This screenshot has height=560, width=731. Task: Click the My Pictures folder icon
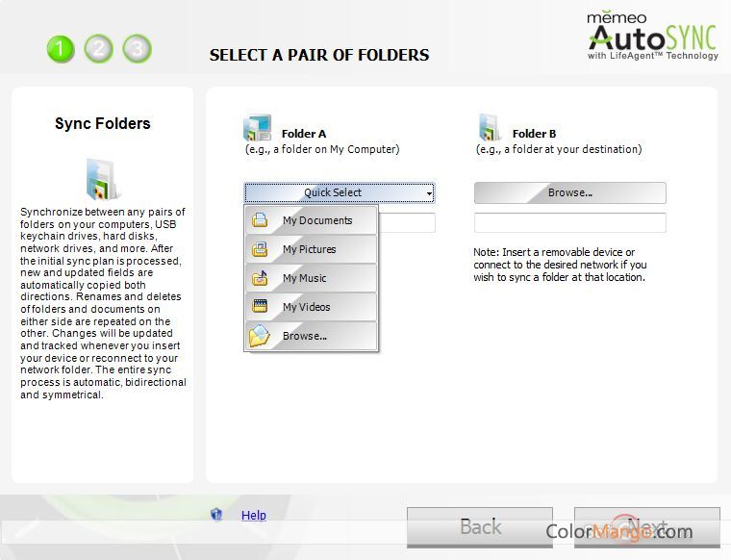[260, 249]
